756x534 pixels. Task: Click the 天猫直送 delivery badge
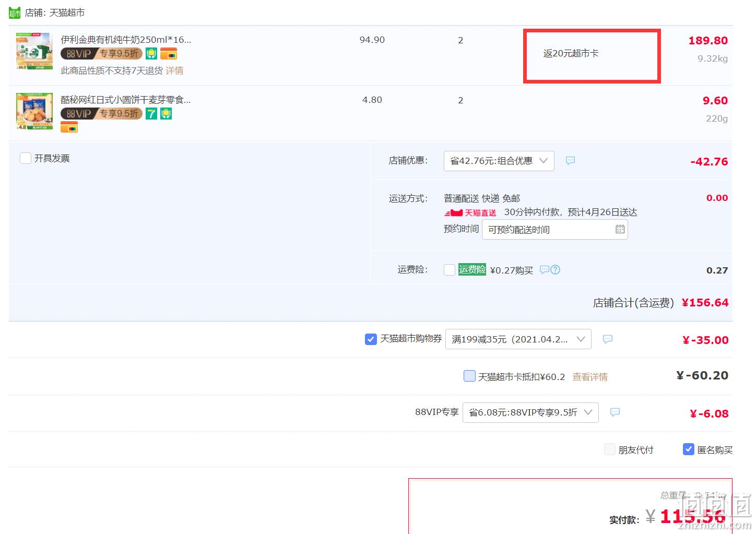coord(470,212)
